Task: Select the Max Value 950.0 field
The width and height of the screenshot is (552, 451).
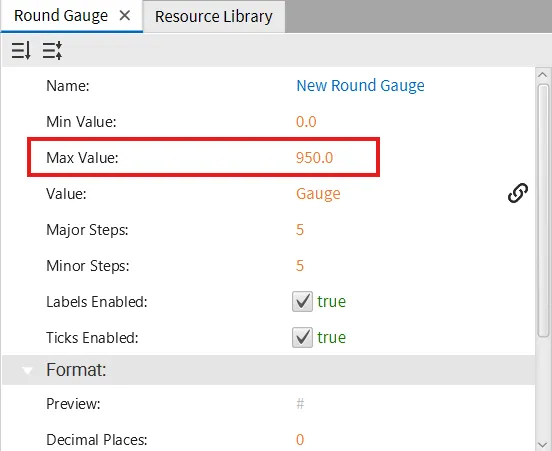Action: [314, 158]
